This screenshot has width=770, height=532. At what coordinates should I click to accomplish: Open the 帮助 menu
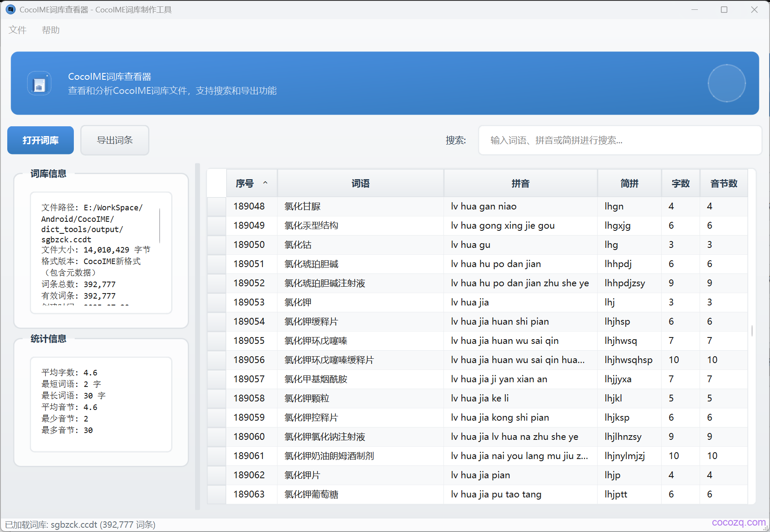click(50, 30)
